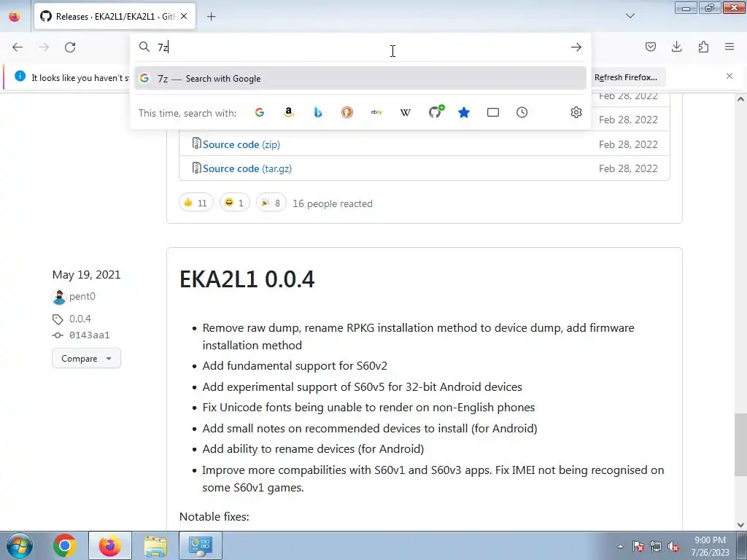Open the extensions puzzle icon
Image resolution: width=747 pixels, height=560 pixels.
703,47
